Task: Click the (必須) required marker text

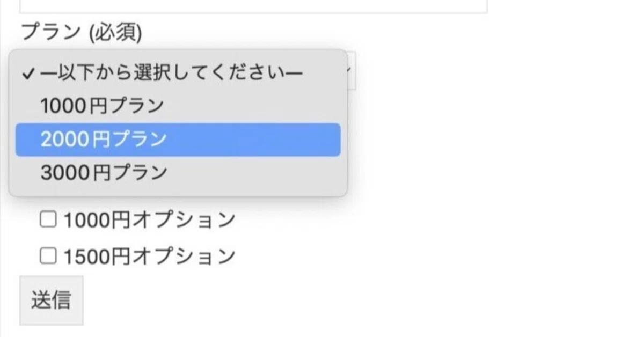Action: point(114,33)
